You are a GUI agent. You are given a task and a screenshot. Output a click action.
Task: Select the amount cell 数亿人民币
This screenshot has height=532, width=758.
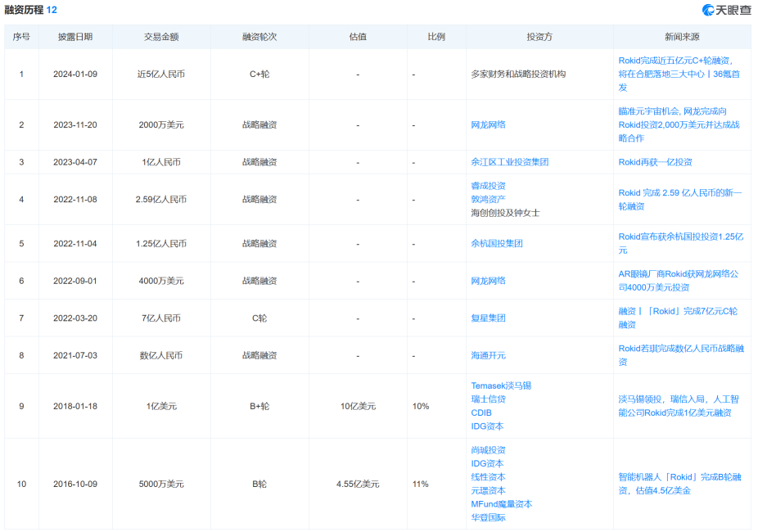click(x=161, y=355)
